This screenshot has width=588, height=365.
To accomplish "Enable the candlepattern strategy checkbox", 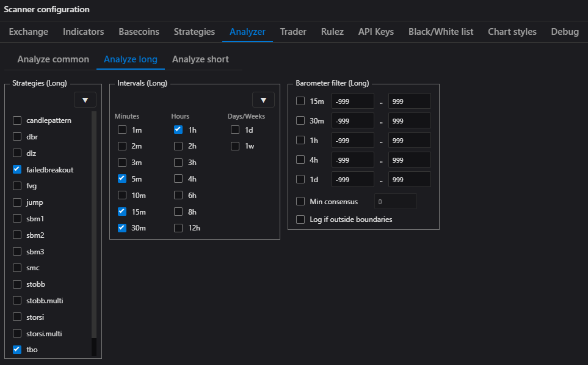I will coord(17,120).
